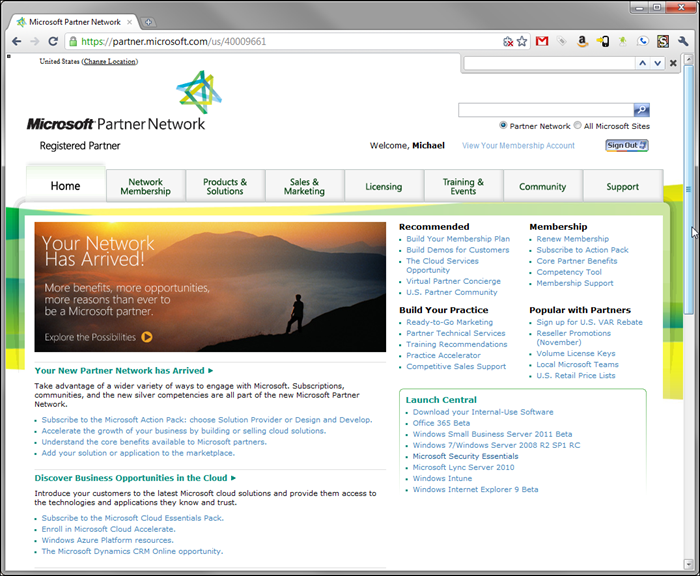Click the speech bubble phone extension icon
Viewport: 700px width, 576px height.
pos(643,42)
